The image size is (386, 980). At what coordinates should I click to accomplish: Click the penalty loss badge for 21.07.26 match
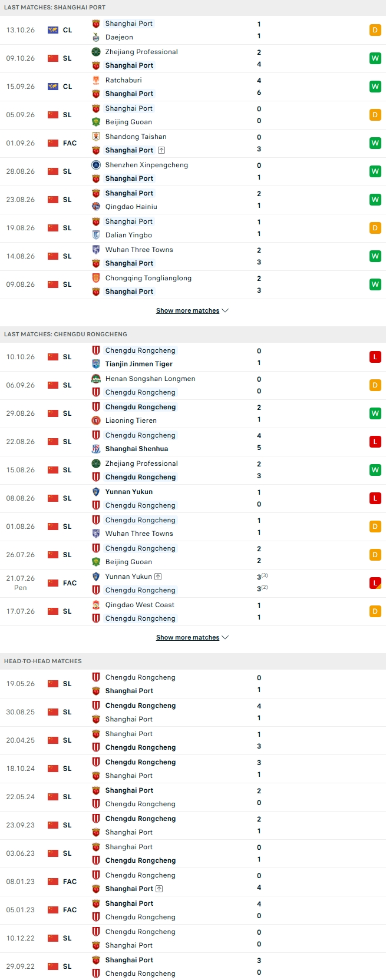coord(375,583)
